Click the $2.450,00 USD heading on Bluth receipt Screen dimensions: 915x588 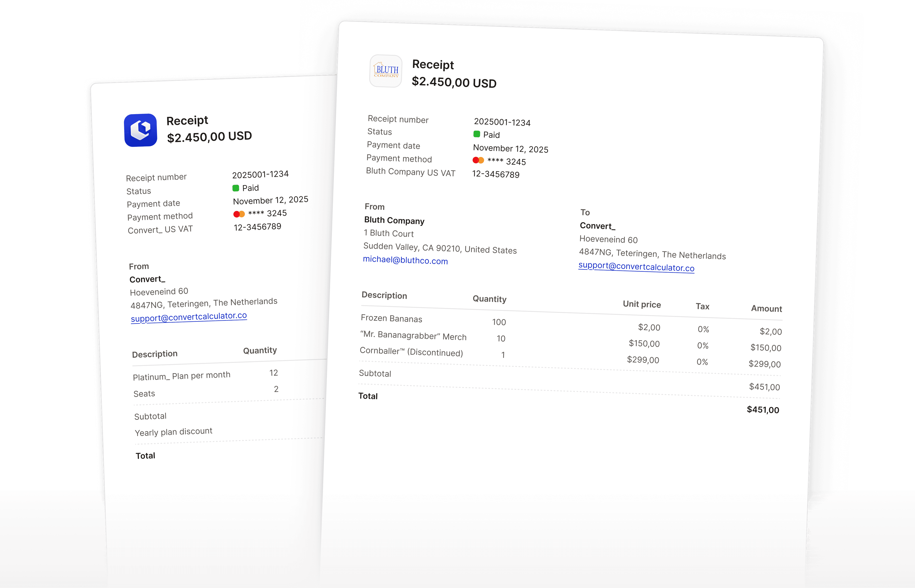[454, 82]
